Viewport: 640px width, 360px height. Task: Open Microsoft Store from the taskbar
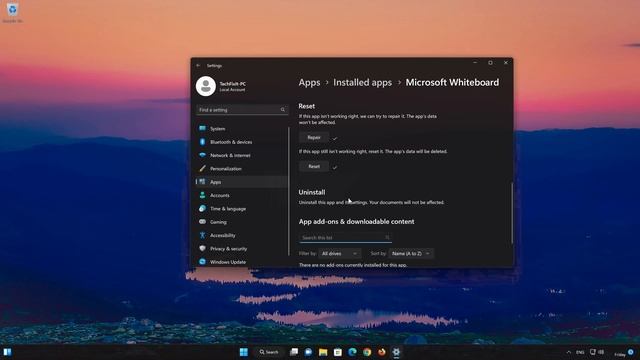(338, 352)
